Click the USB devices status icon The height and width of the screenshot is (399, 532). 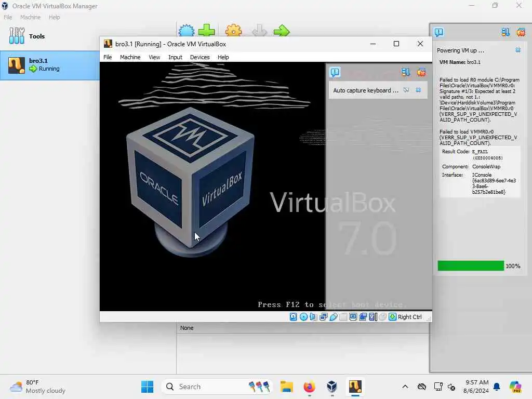[x=334, y=317]
